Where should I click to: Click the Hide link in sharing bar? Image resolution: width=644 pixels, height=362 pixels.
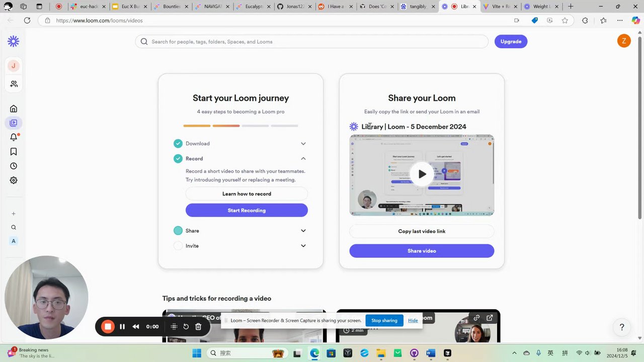click(413, 320)
